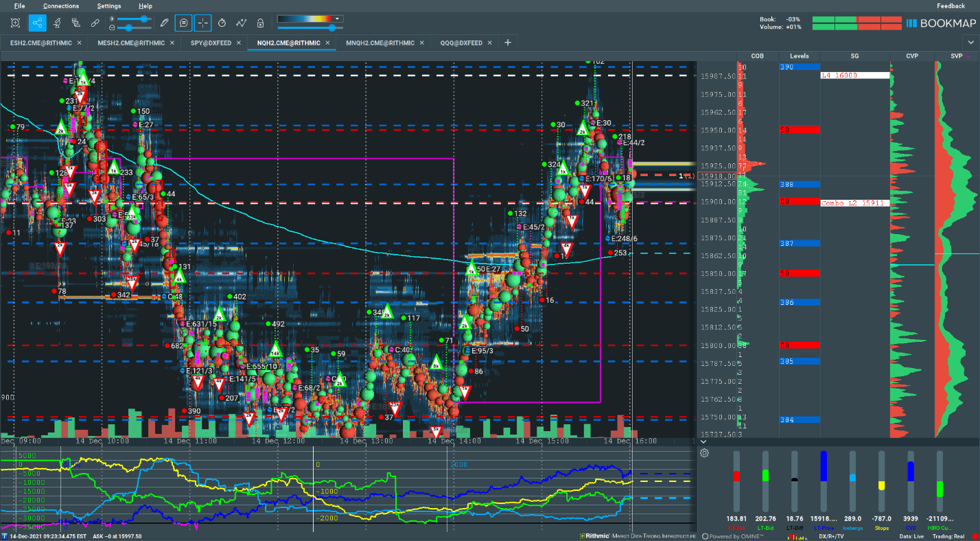
Task: Adjust the upper brightness slider handle
Action: point(144,19)
